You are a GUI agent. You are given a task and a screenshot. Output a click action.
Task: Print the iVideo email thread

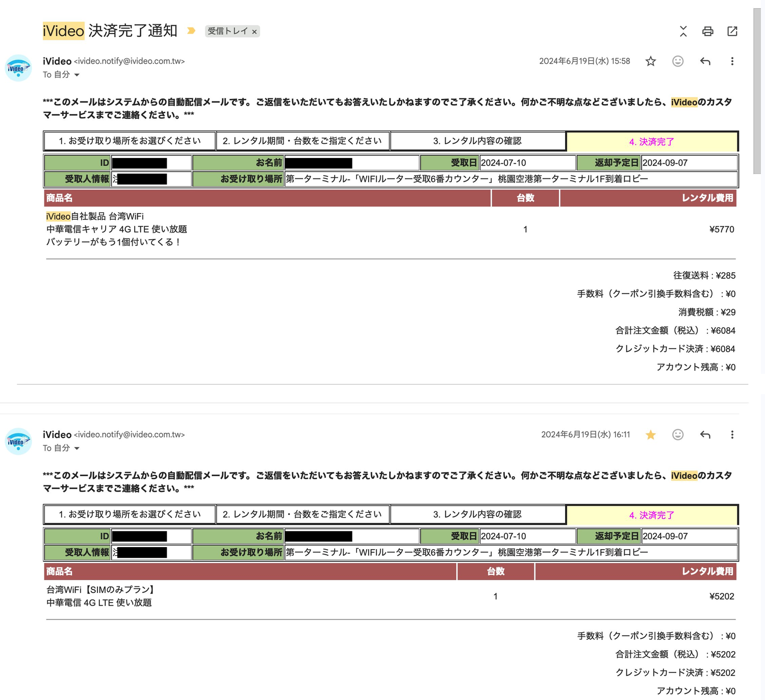(708, 31)
